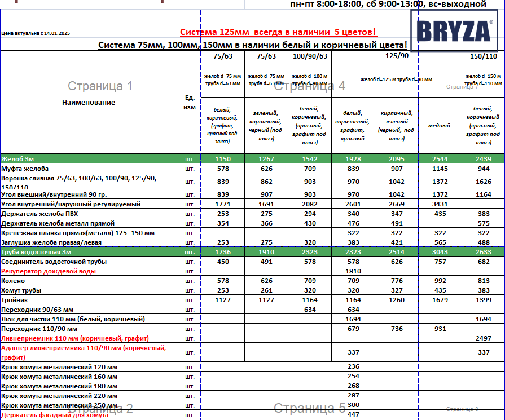Click price 1679 in Тройник row
505x420 pixels.
[x=440, y=300]
